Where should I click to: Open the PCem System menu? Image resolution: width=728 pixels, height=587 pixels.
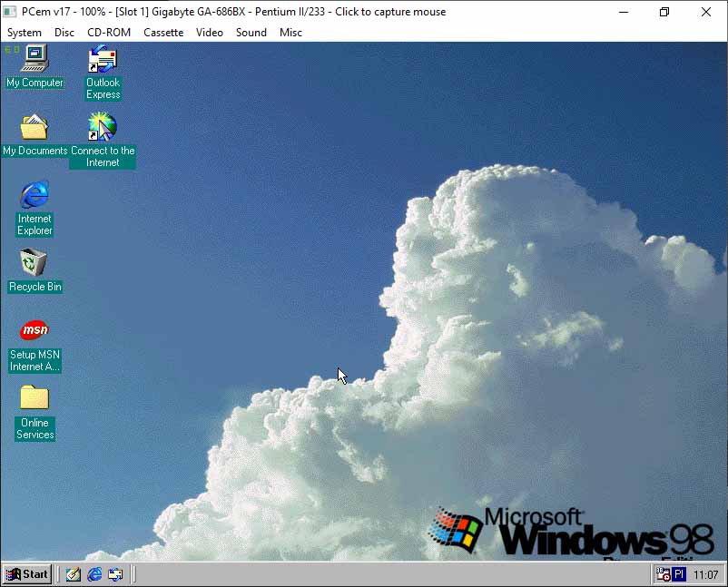pyautogui.click(x=25, y=33)
